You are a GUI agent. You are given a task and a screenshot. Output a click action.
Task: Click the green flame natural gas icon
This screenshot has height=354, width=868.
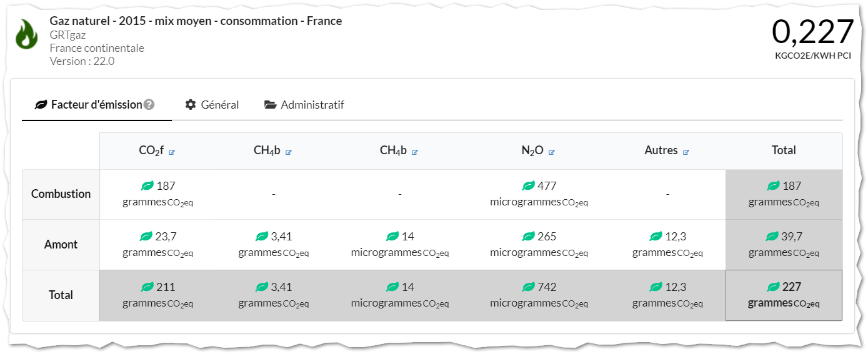(x=26, y=34)
